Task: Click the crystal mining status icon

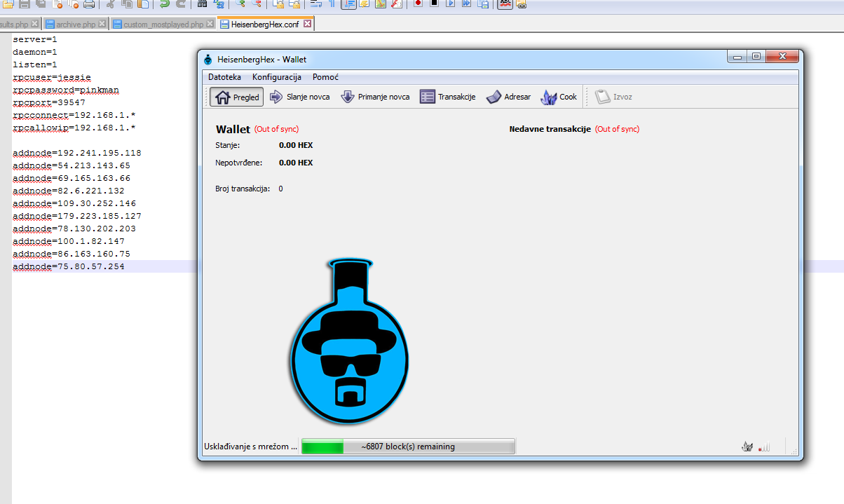Action: [747, 447]
